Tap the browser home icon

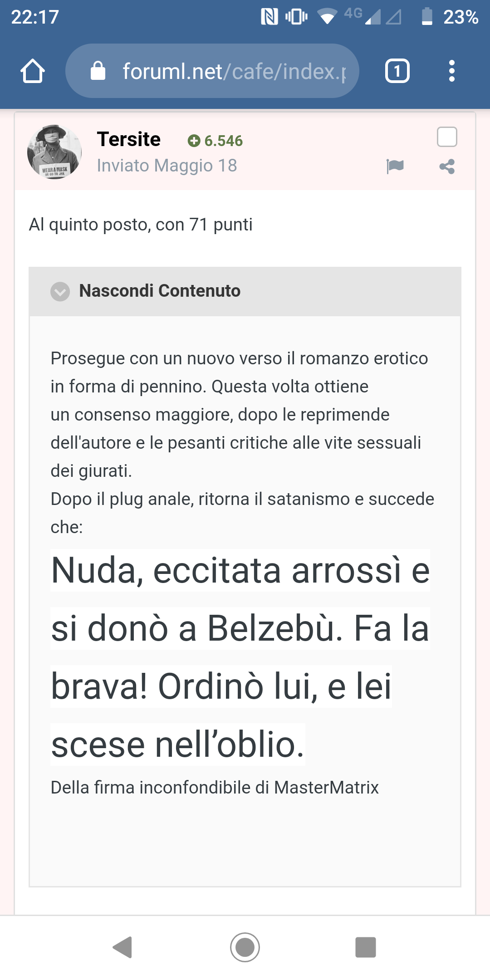tap(33, 71)
